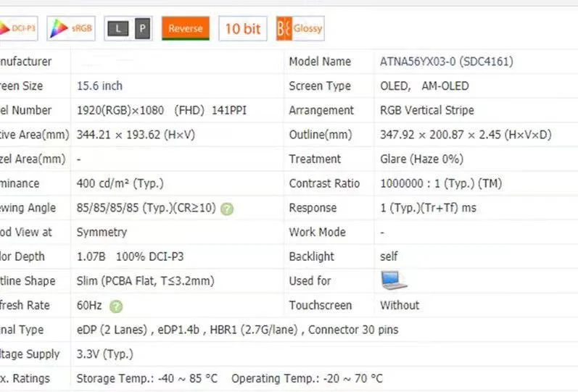
Task: Click the L landscape orientation icon
Action: coord(118,29)
